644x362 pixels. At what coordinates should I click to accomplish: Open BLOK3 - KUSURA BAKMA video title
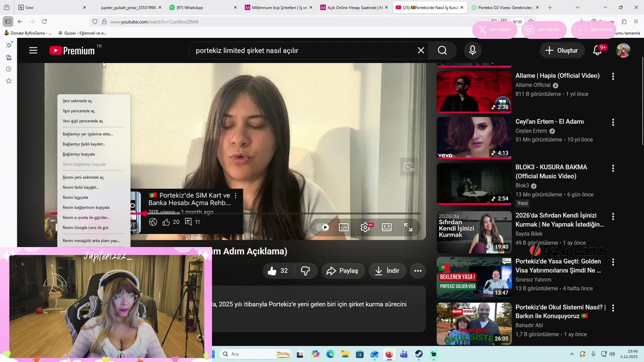[x=551, y=171]
